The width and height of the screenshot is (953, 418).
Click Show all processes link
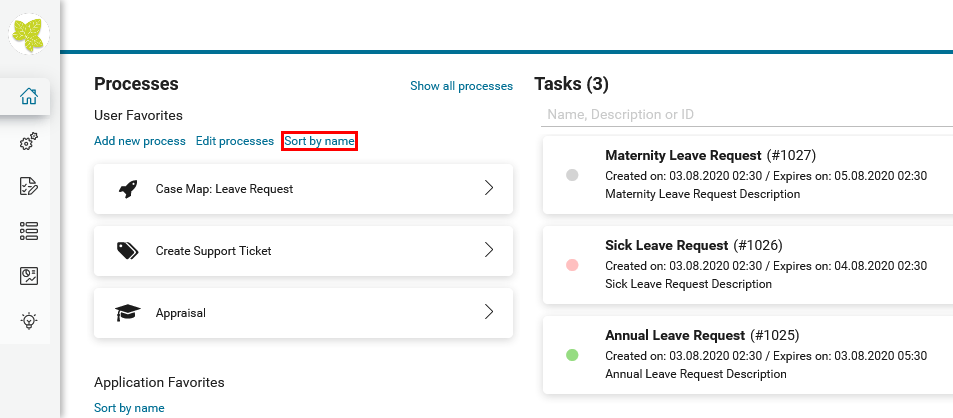coord(461,86)
